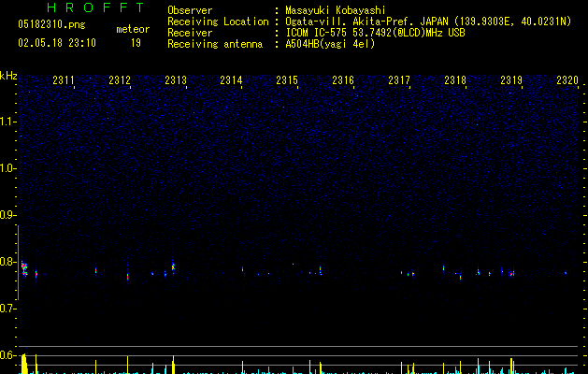Click the grey frequency range bar on left axis

pos(18,262)
